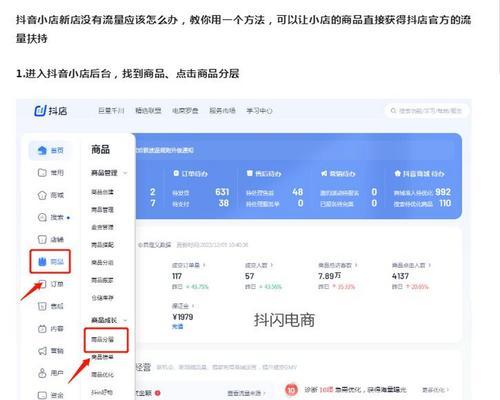500x400 pixels.
Task: Open the 首页 home sidebar icon
Action: click(x=42, y=150)
